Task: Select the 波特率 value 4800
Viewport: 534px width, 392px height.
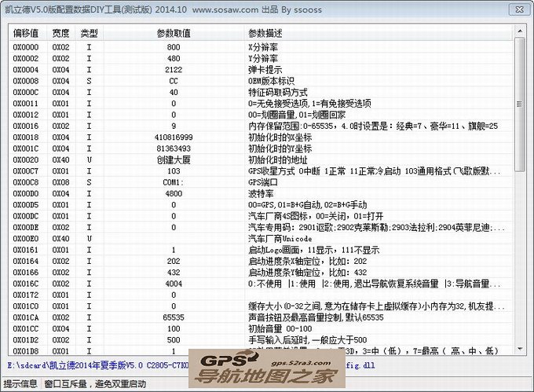Action: 173,192
